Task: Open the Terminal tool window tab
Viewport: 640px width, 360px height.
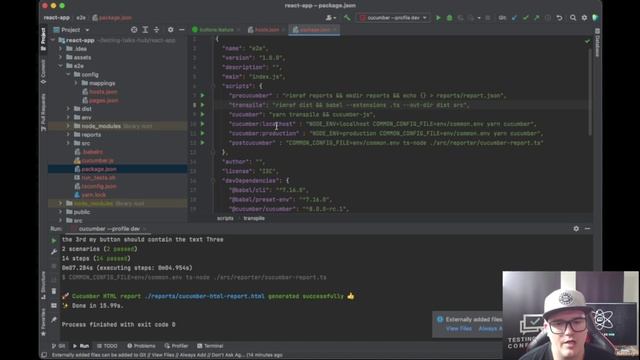Action: point(210,346)
